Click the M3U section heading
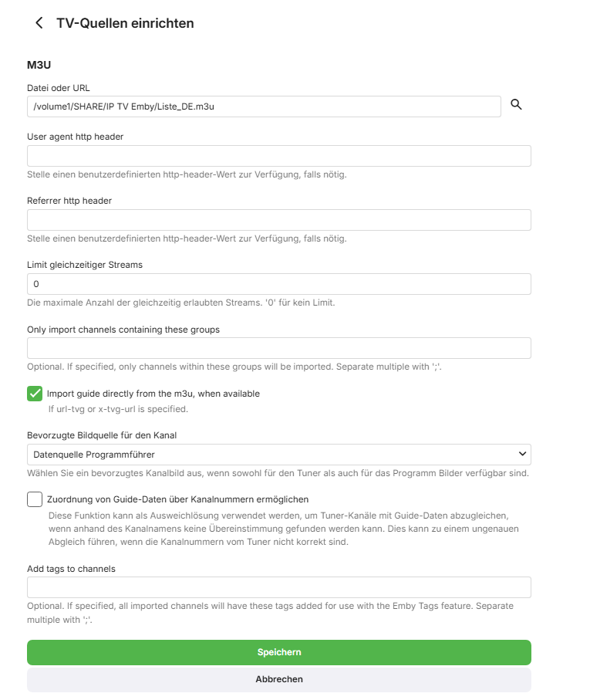Screen dimensions: 590x700 click(x=39, y=65)
